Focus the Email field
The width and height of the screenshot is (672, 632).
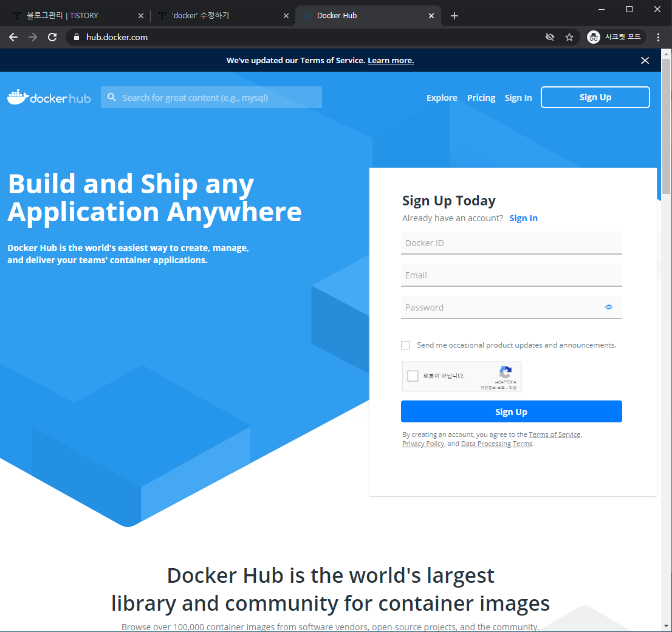pos(511,275)
